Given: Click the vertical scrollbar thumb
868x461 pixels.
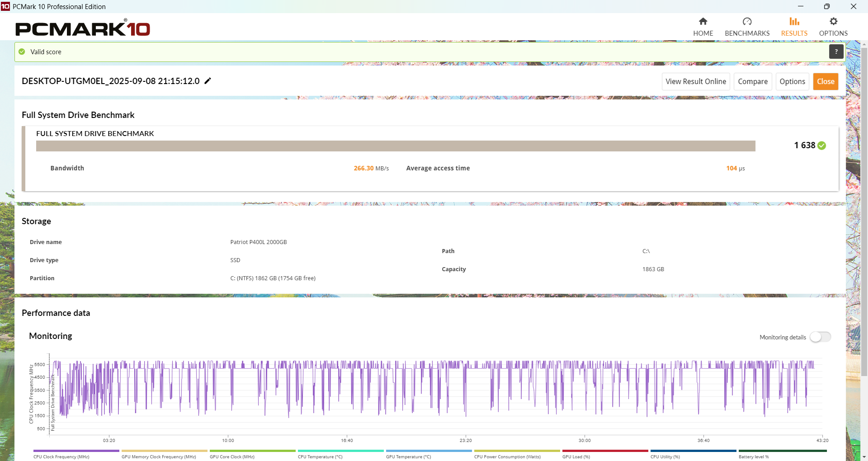Looking at the screenshot, I should pyautogui.click(x=864, y=212).
